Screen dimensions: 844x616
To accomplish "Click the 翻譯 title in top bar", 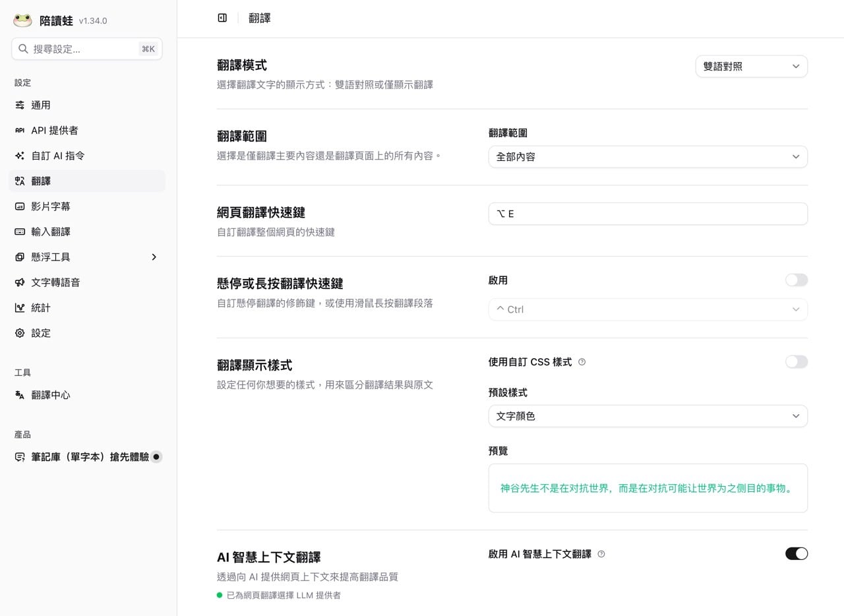I will (x=260, y=18).
